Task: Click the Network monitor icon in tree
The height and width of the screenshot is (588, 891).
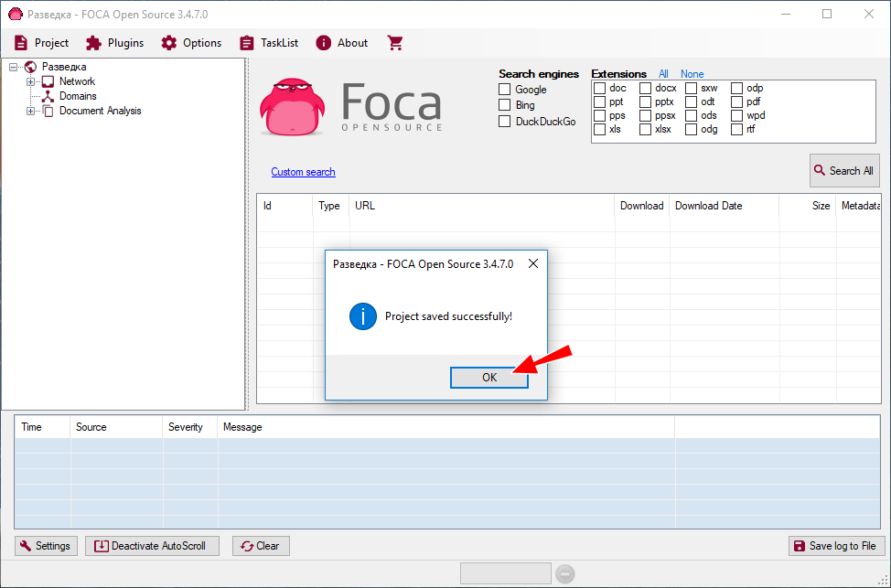Action: coord(48,81)
